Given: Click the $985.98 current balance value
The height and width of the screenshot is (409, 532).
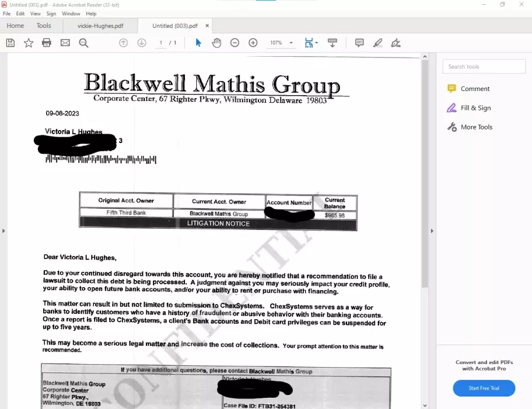Looking at the screenshot, I should (x=335, y=215).
